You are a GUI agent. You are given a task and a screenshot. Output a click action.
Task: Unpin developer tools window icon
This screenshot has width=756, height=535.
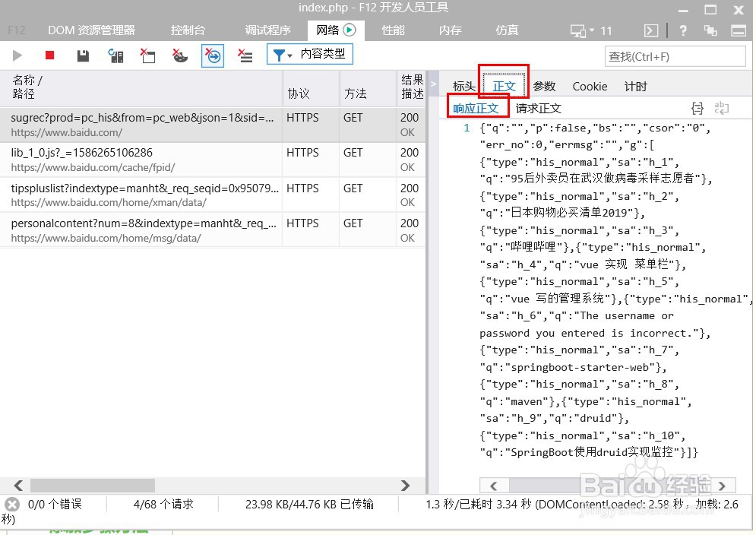710,31
